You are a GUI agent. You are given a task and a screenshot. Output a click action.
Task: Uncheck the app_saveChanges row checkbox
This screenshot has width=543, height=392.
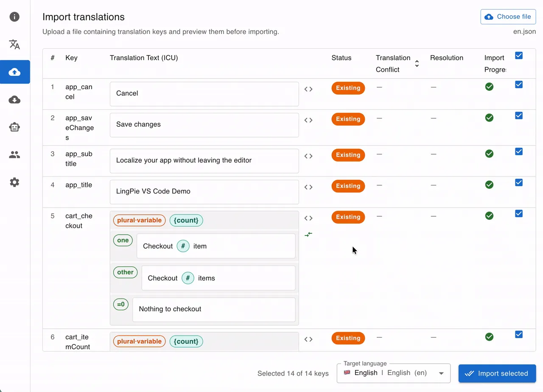click(519, 115)
